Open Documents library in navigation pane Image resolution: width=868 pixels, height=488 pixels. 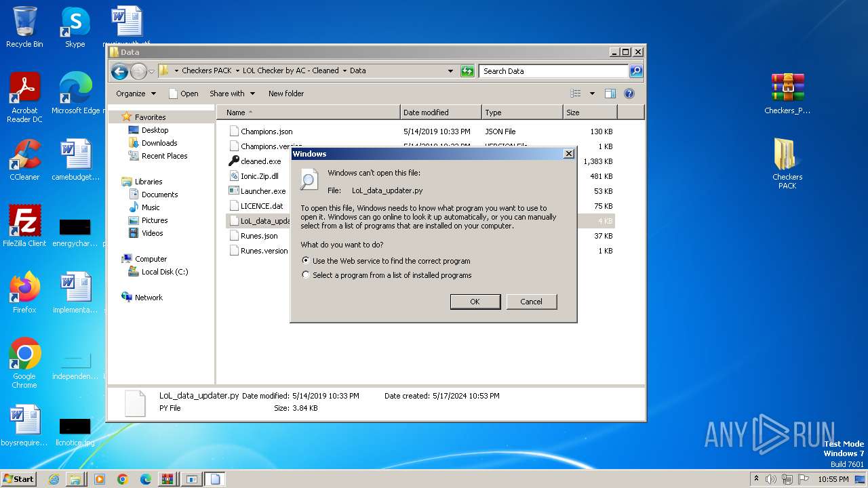click(159, 195)
